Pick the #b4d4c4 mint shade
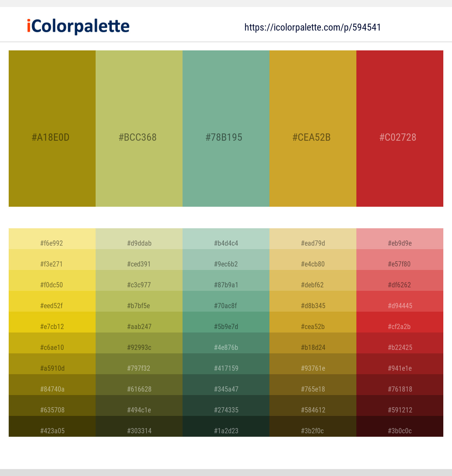Screen dimensions: 452x476 pos(226,239)
